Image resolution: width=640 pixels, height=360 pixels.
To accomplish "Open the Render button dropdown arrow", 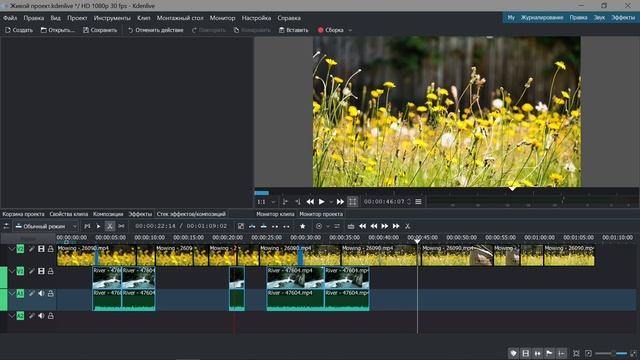I will click(x=350, y=30).
